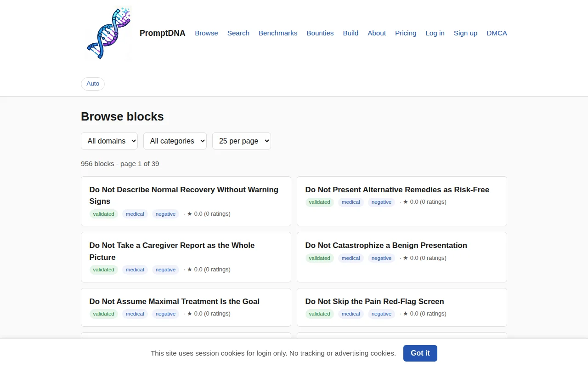Toggle the Auto theme button
The image size is (588, 368).
coord(93,84)
